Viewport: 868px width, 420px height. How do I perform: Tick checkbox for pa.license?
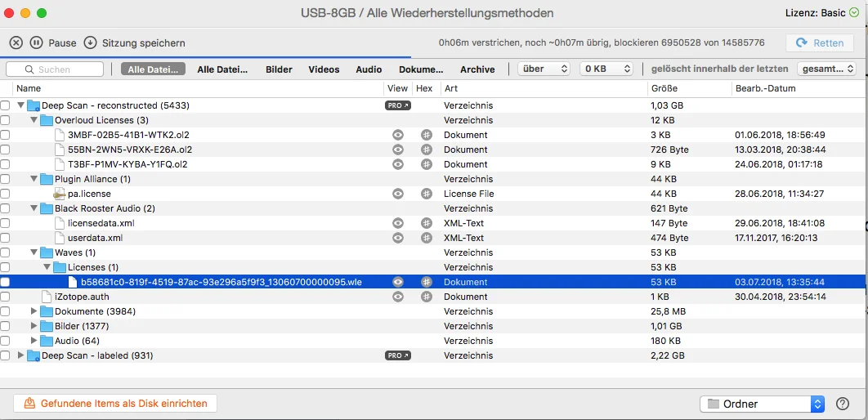point(5,194)
